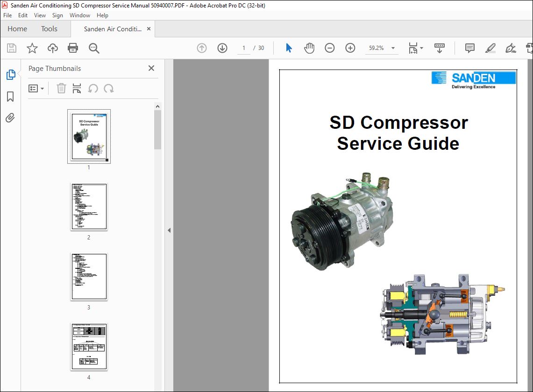Add a sticky note comment
This screenshot has height=392, width=533.
point(470,48)
